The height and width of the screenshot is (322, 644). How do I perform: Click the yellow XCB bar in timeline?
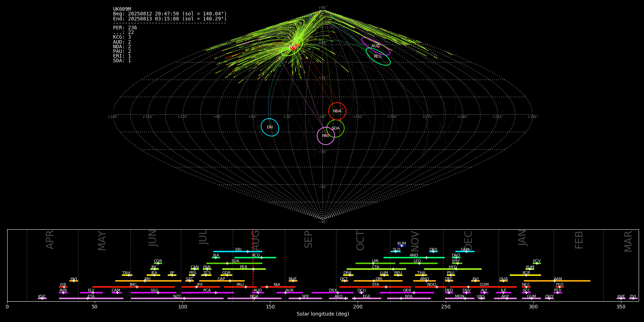(x=526, y=275)
